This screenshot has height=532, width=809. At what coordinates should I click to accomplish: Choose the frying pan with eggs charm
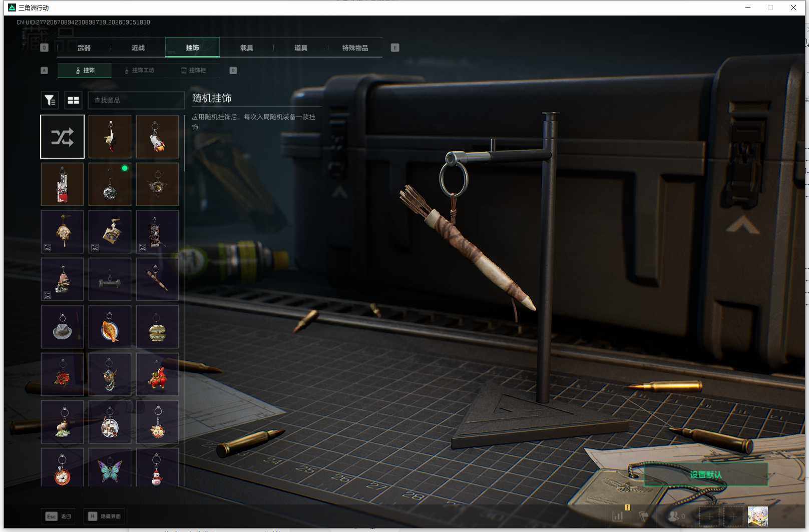(x=158, y=422)
